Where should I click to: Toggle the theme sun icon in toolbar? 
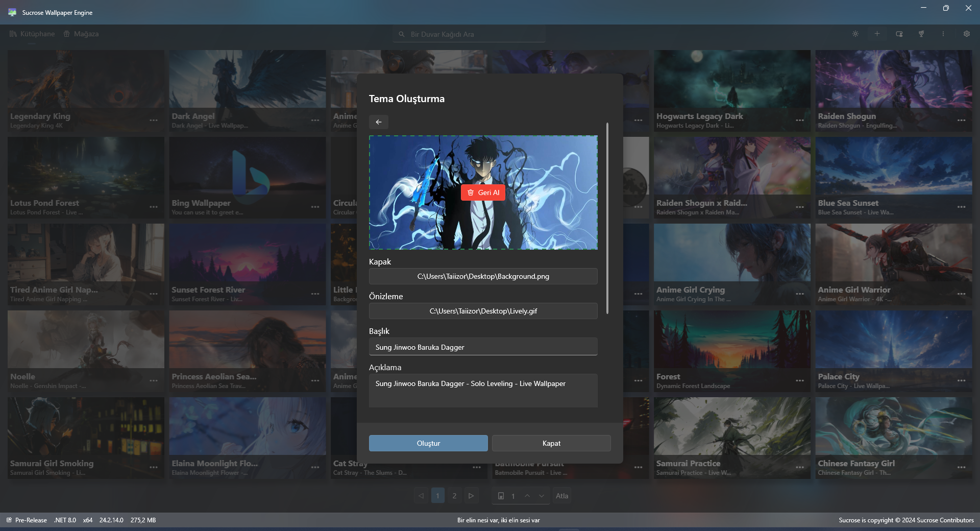855,34
